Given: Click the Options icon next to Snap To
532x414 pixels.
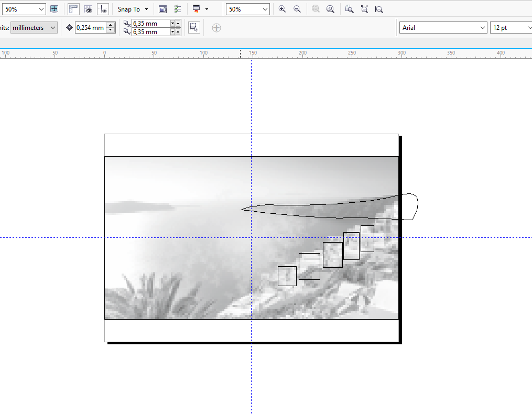Looking at the screenshot, I should pos(162,9).
